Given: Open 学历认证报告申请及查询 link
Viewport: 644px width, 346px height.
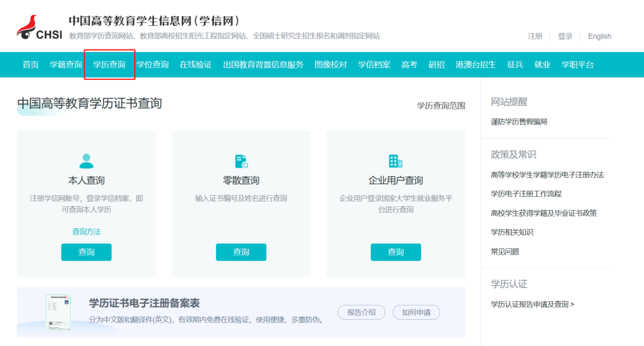Looking at the screenshot, I should pyautogui.click(x=532, y=304).
